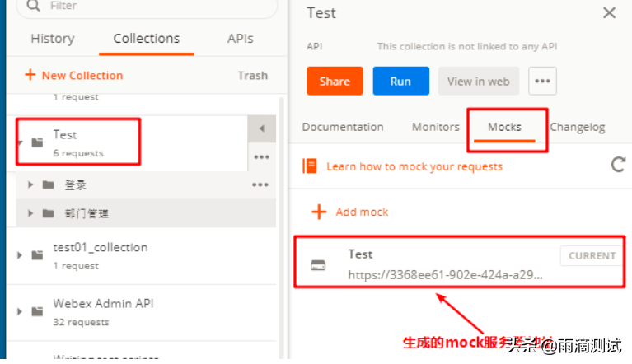
Task: Switch to the History tab
Action: click(x=52, y=39)
